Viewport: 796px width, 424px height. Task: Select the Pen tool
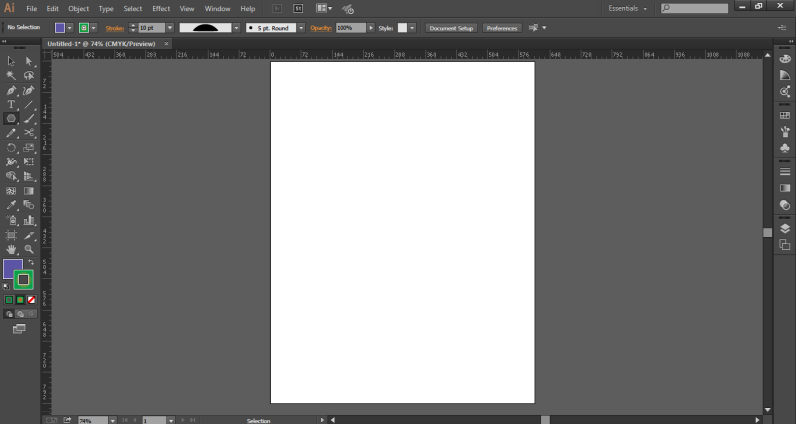11,90
